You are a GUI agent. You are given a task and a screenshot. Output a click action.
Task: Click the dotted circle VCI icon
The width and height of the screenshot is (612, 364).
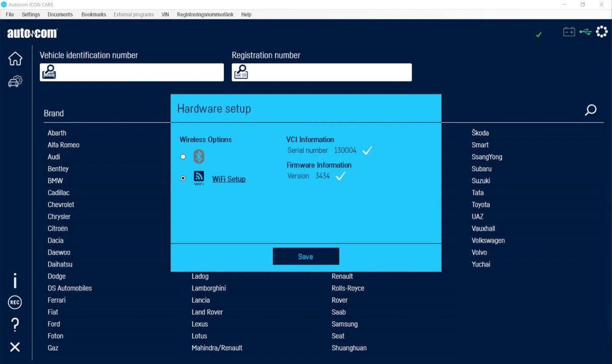tap(602, 32)
